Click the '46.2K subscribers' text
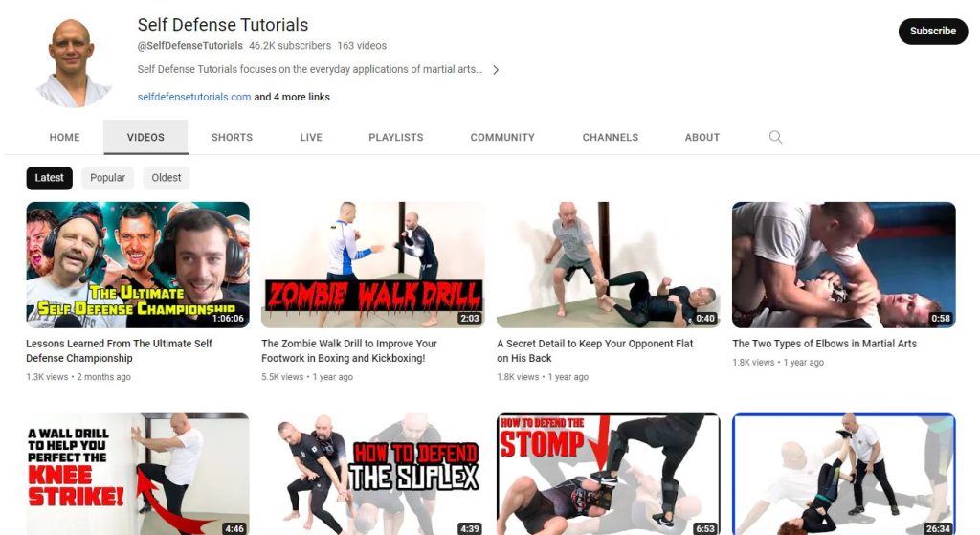The image size is (980, 535). click(290, 46)
